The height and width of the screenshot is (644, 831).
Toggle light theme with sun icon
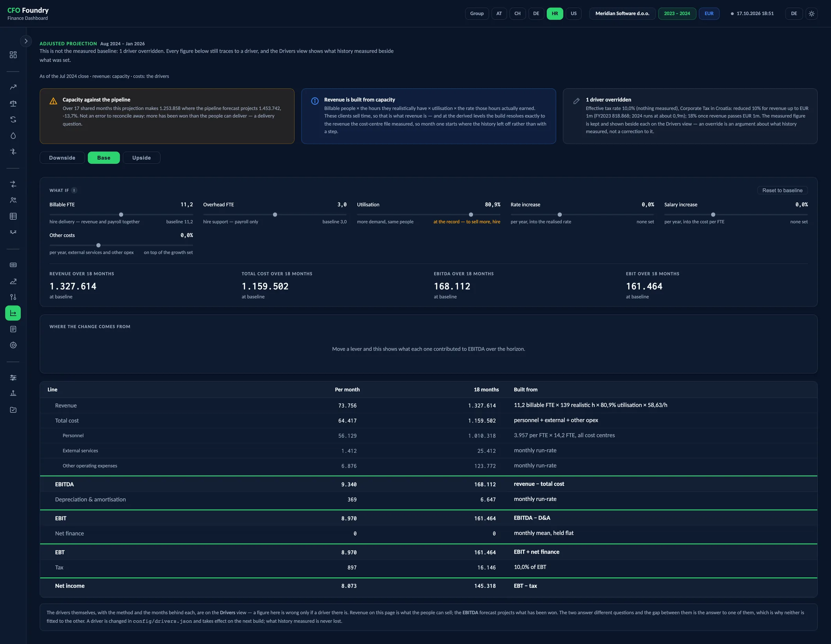(x=812, y=14)
